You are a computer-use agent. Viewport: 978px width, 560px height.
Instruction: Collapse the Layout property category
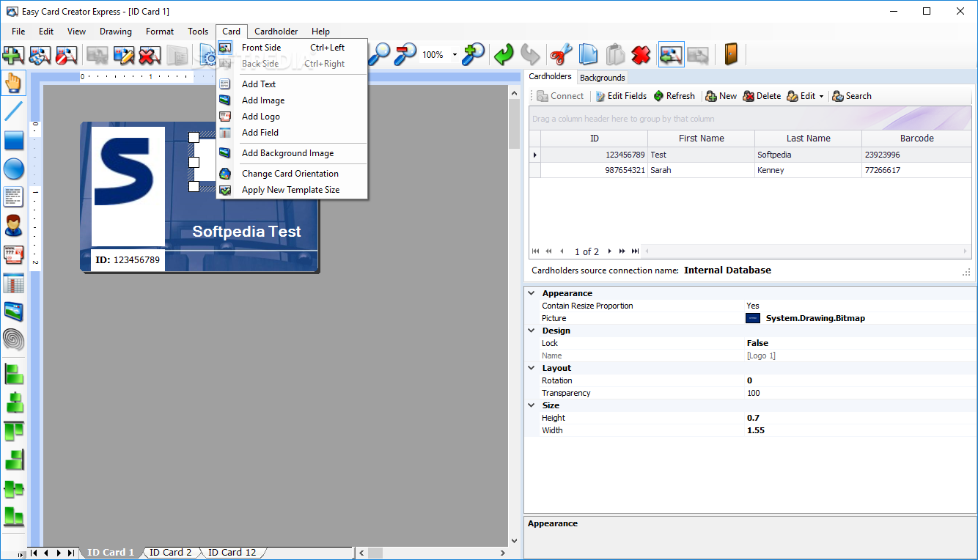(532, 368)
